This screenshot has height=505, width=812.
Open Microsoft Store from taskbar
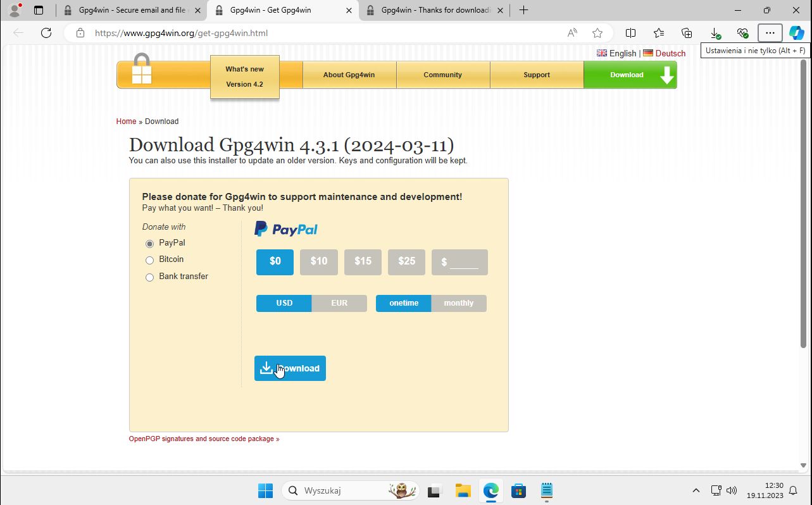click(x=518, y=490)
